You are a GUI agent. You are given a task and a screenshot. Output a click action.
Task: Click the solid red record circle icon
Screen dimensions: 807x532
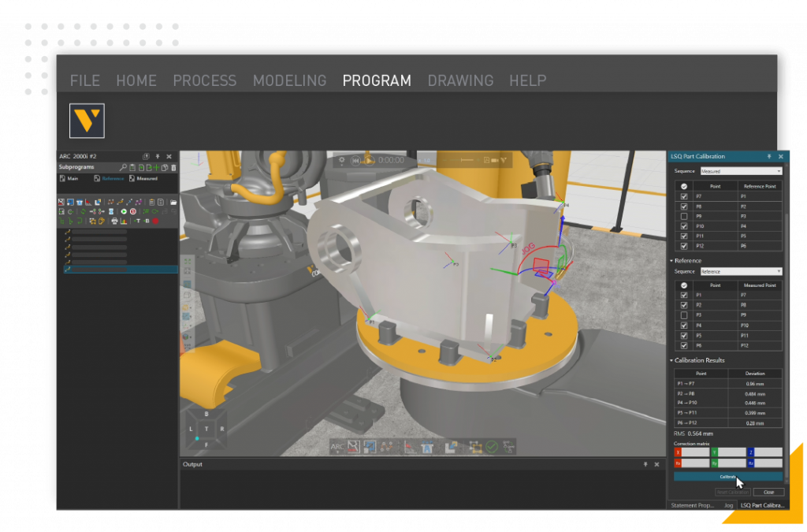pyautogui.click(x=155, y=221)
